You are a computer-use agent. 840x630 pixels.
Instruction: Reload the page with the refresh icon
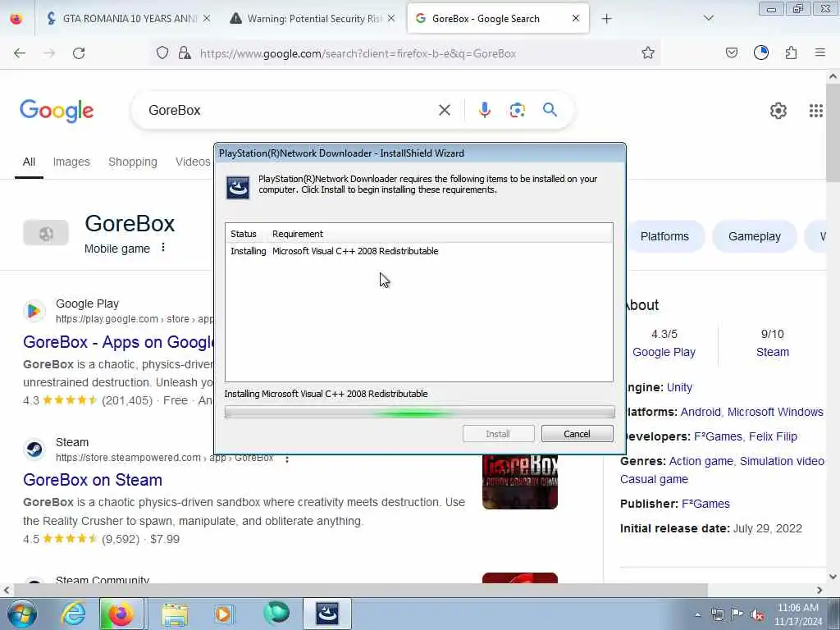click(x=79, y=53)
